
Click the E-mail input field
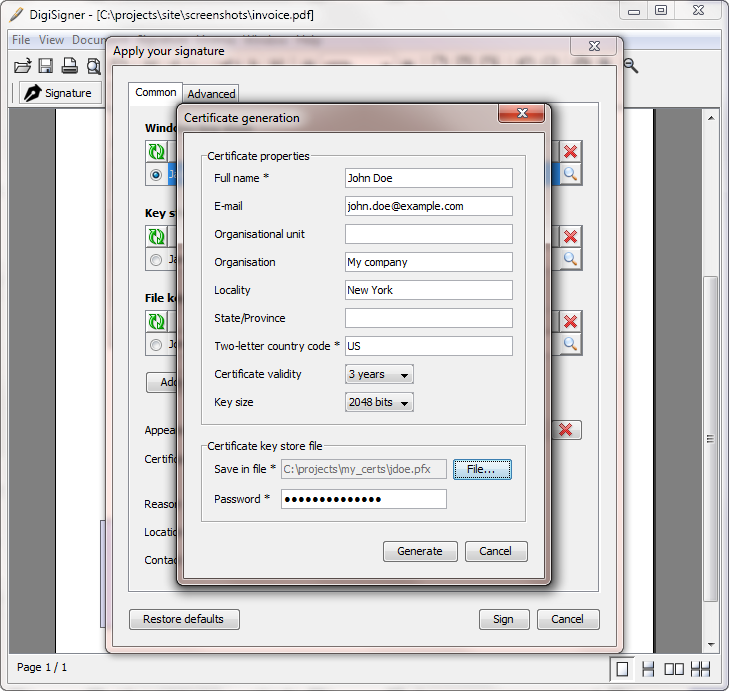click(x=429, y=206)
